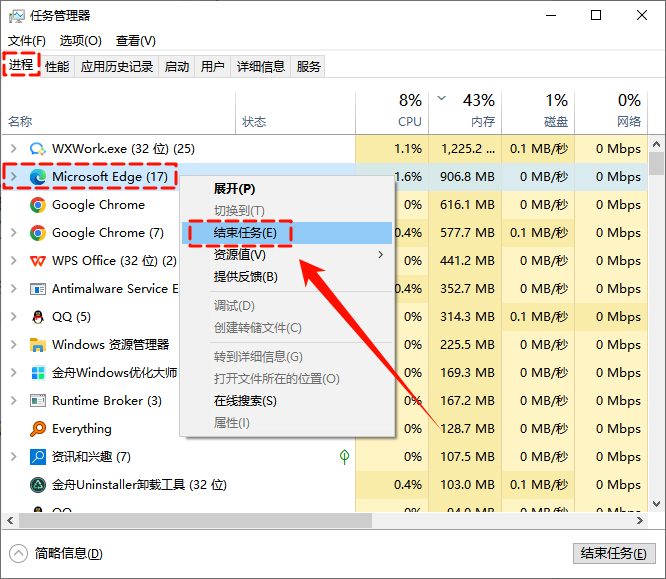Switch to the 服务 tab
Viewport: 666px width, 579px height.
308,67
